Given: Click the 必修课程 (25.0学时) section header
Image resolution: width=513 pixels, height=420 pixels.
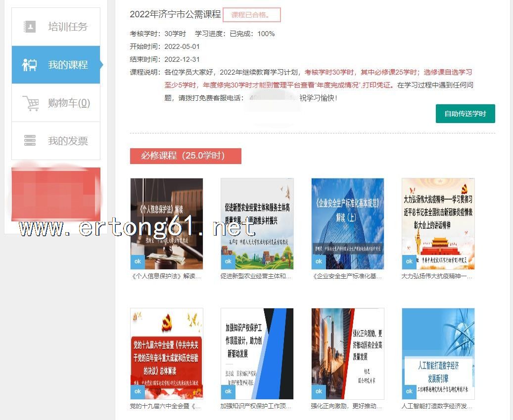Looking at the screenshot, I should tap(186, 156).
